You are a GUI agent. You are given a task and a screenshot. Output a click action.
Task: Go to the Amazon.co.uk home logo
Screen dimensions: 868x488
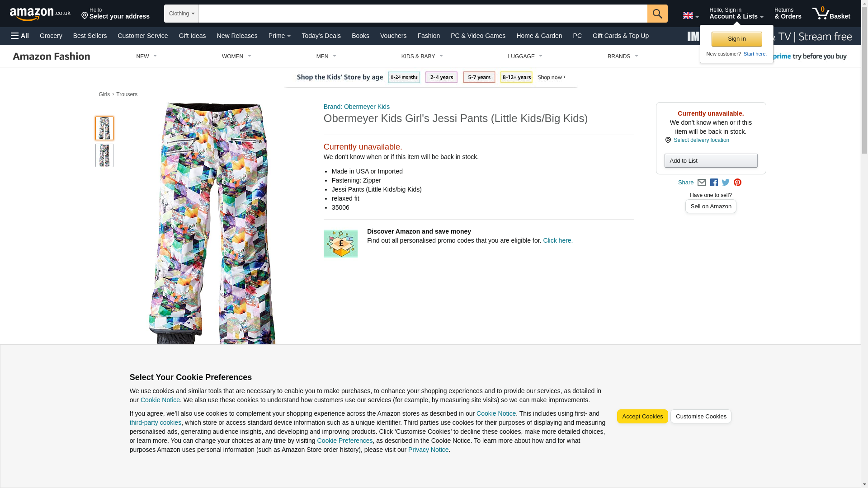[x=40, y=14]
